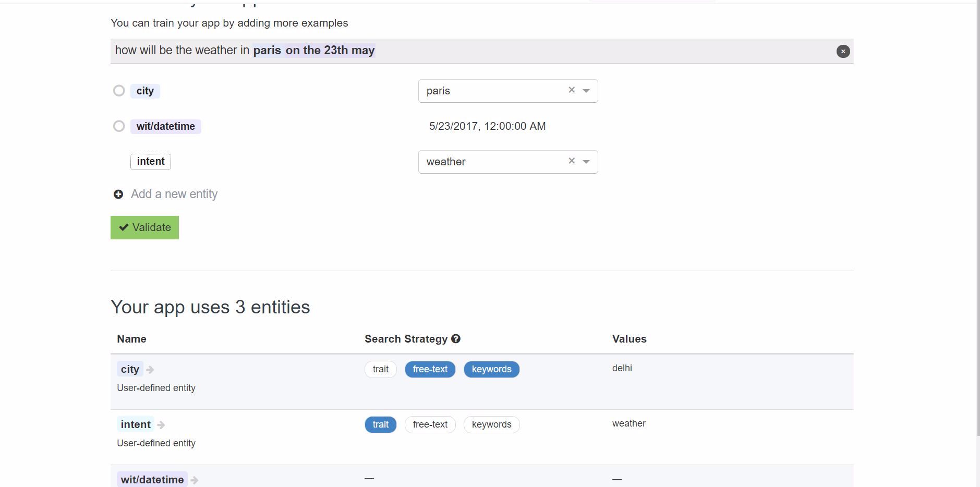
Task: Click the intent entity label in the example
Action: [x=150, y=162]
